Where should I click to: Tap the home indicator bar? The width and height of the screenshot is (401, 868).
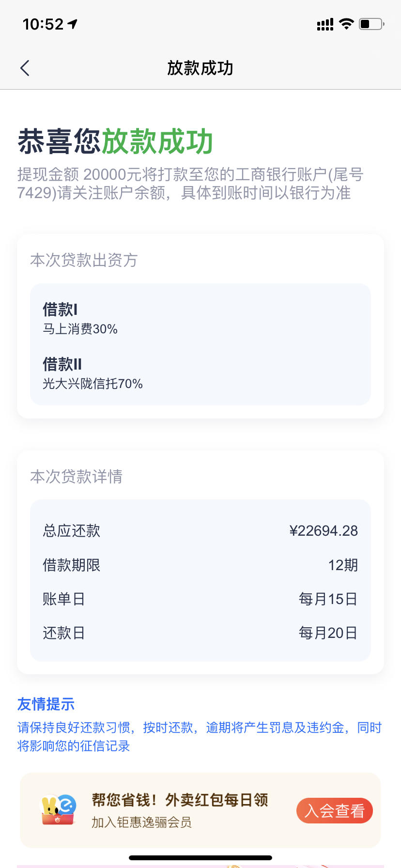(200, 858)
